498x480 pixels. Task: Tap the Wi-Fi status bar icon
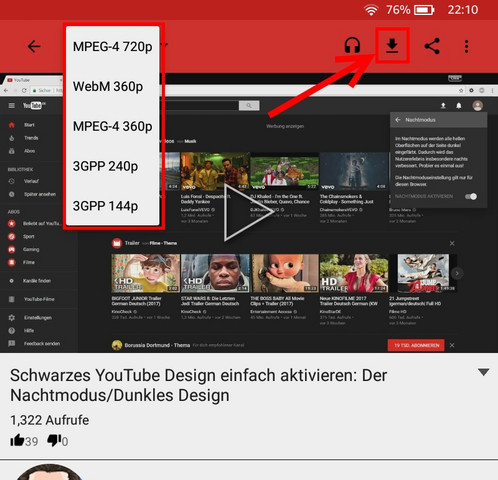click(x=371, y=10)
